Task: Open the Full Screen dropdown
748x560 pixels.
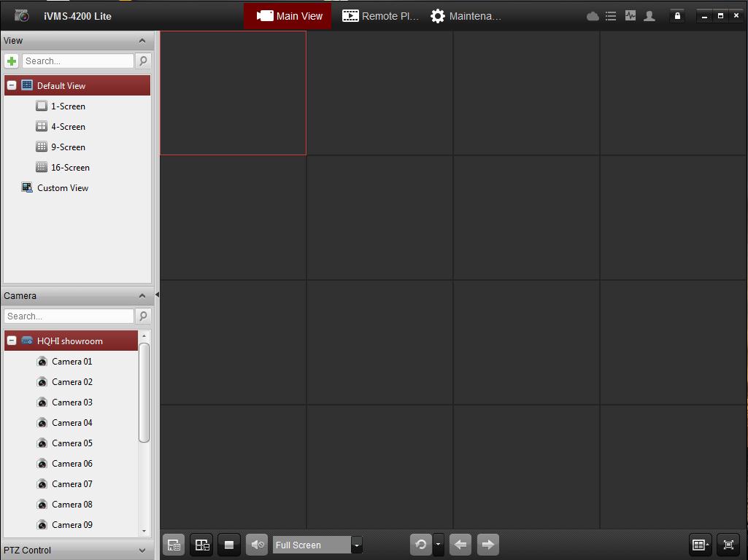Action: coord(356,545)
